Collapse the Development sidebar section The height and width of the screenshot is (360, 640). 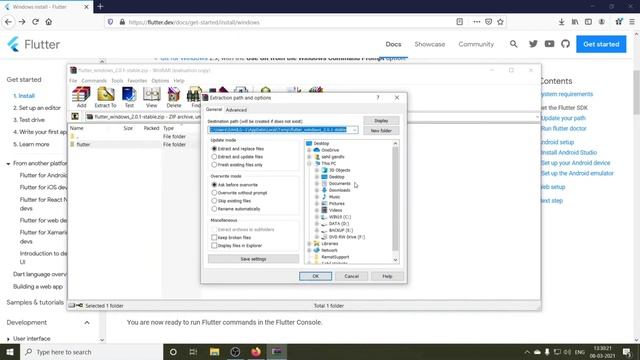pos(87,322)
